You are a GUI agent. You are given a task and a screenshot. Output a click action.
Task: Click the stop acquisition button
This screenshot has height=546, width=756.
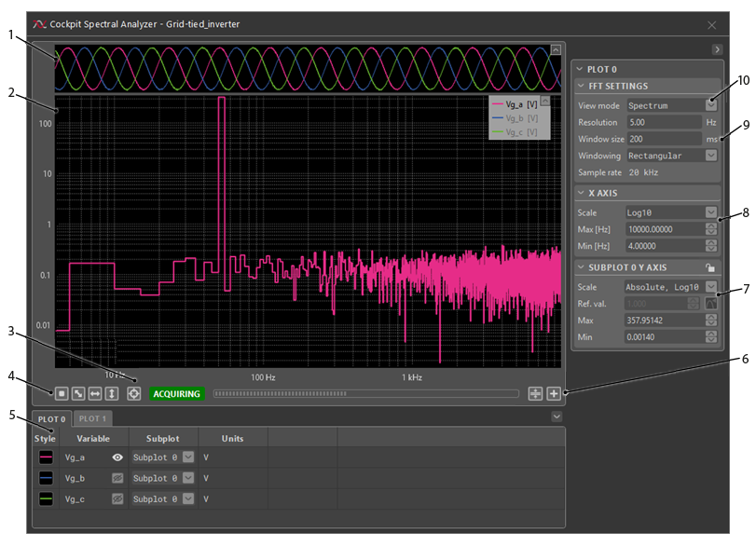[x=61, y=393]
